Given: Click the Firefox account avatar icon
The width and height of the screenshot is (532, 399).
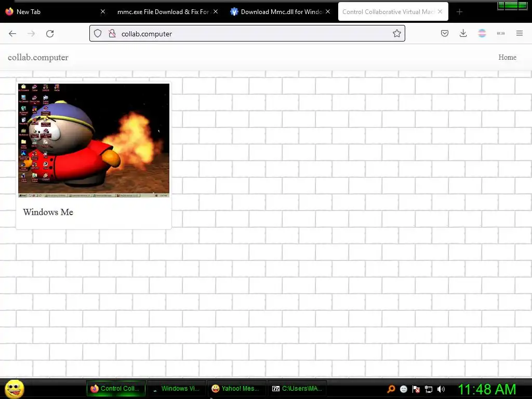Looking at the screenshot, I should click(482, 33).
